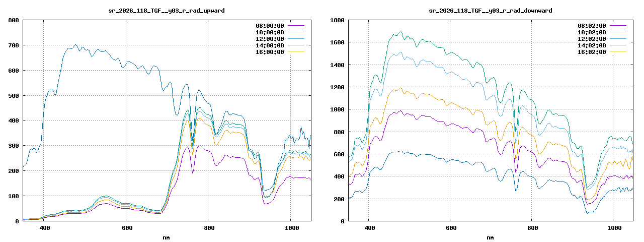Click the 14:02:00 legend entry text

592,45
